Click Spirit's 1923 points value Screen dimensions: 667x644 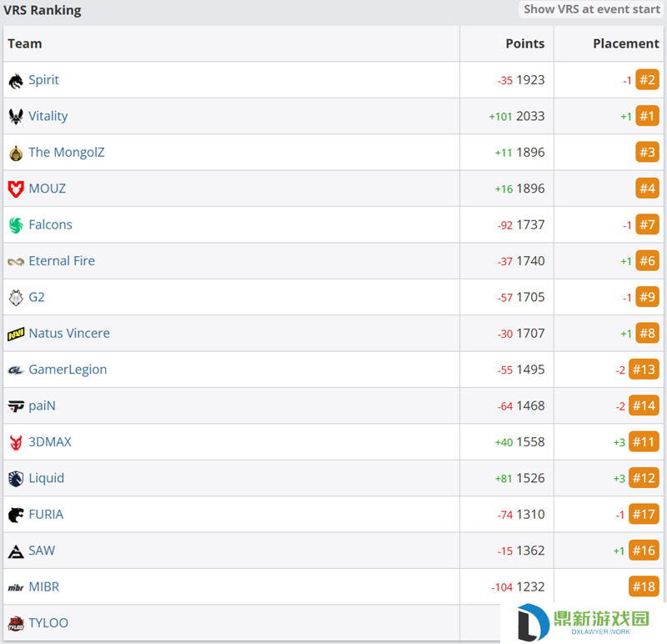pyautogui.click(x=530, y=79)
